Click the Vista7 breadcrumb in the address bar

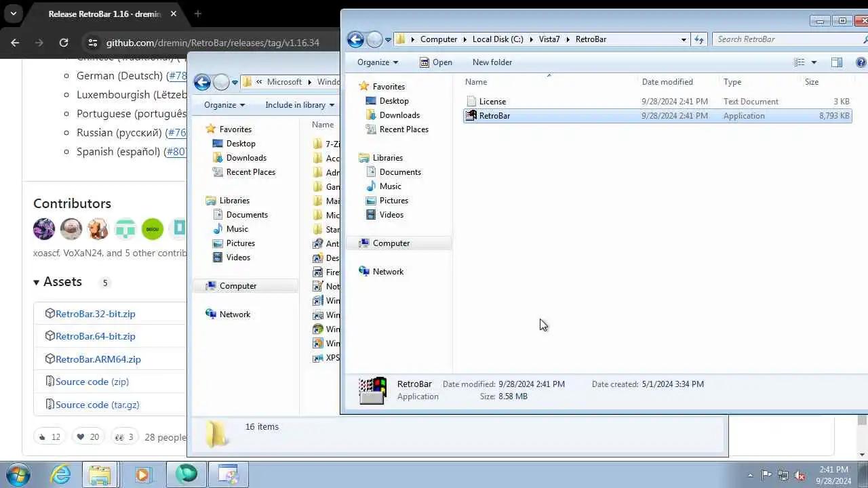tap(549, 39)
